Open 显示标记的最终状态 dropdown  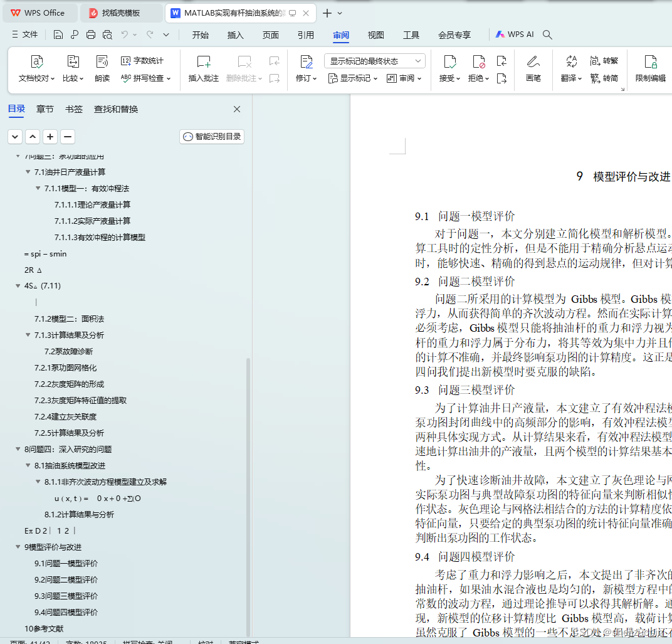click(x=375, y=61)
